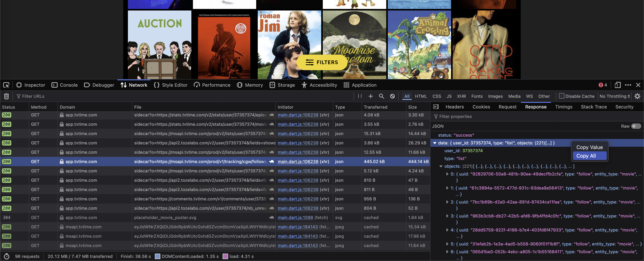This screenshot has height=261, width=644.
Task: Filter requests by WS type
Action: [x=529, y=96]
